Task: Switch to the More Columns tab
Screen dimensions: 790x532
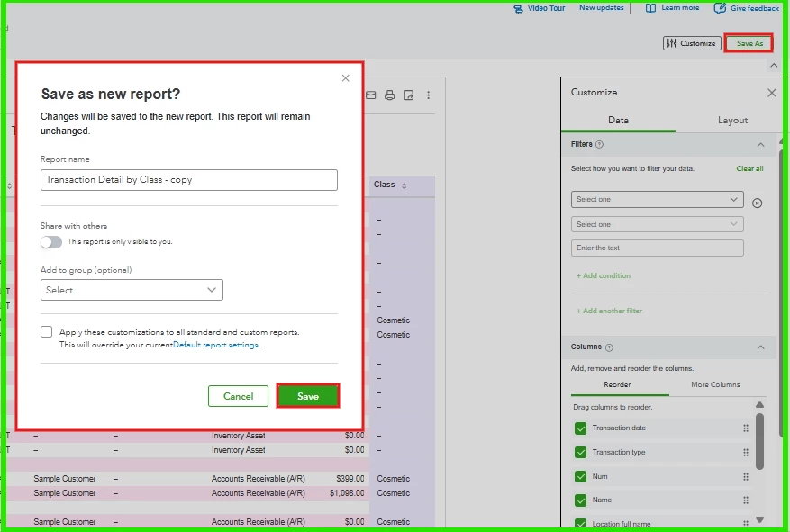Action: (715, 384)
